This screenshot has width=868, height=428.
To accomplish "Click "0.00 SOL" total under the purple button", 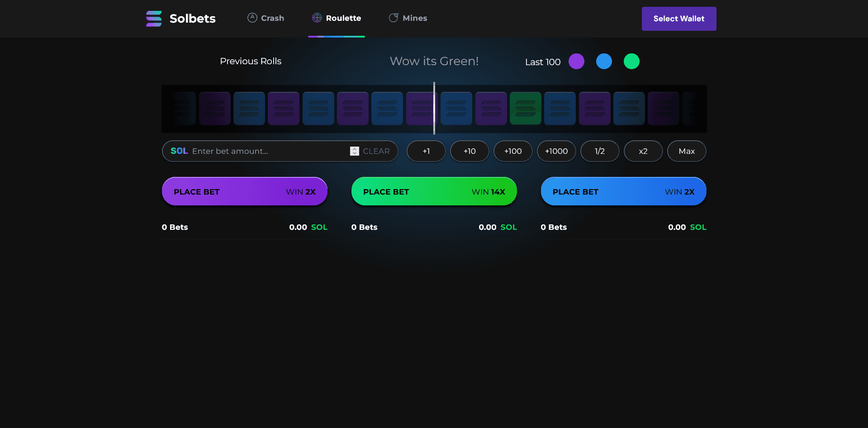I will (x=308, y=227).
